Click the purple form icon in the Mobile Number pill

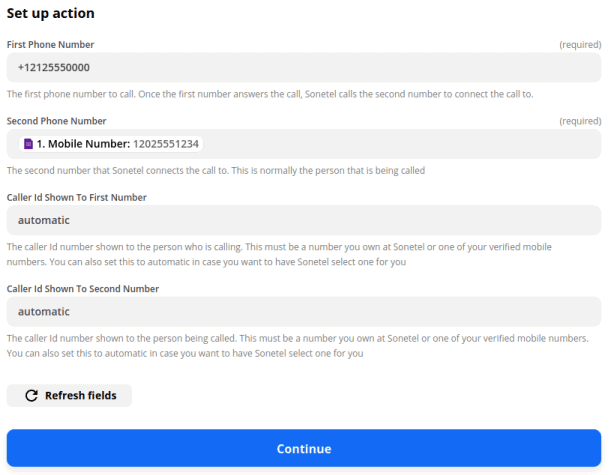point(29,144)
